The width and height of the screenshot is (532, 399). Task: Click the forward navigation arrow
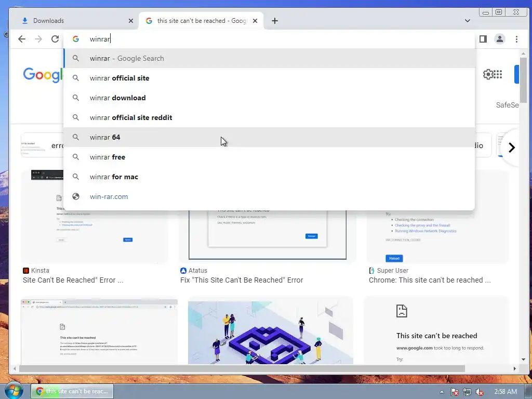[x=38, y=39]
